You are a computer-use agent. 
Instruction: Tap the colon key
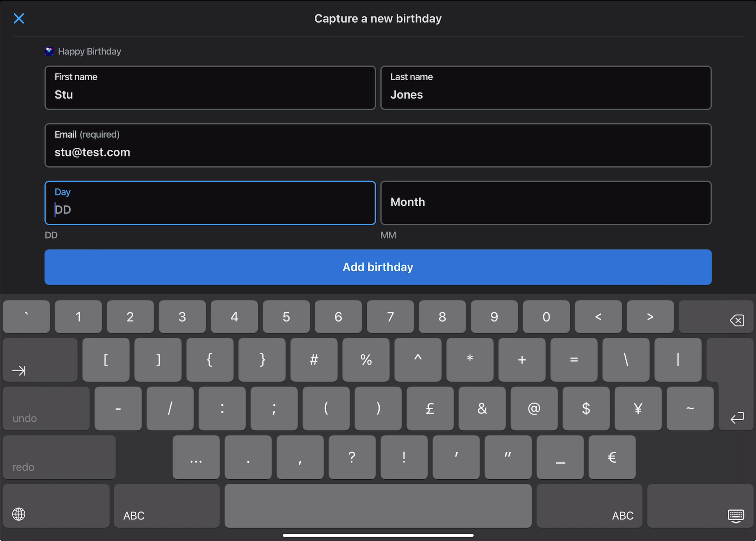pyautogui.click(x=222, y=409)
